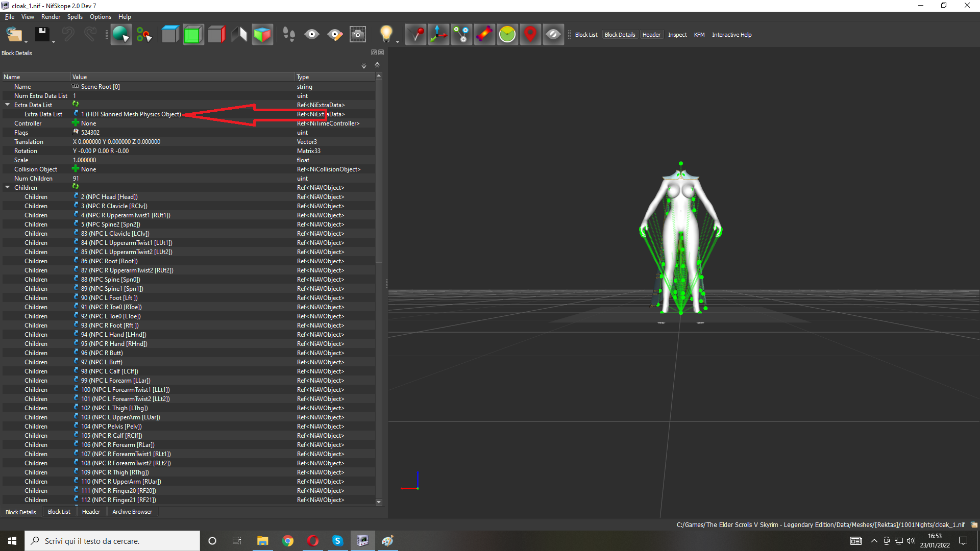Toggle the hidden objects eye button
This screenshot has width=980, height=551.
553,35
